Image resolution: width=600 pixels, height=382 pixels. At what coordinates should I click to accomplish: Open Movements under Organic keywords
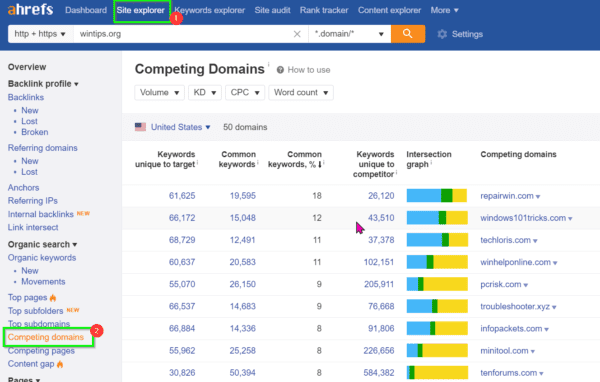coord(43,282)
